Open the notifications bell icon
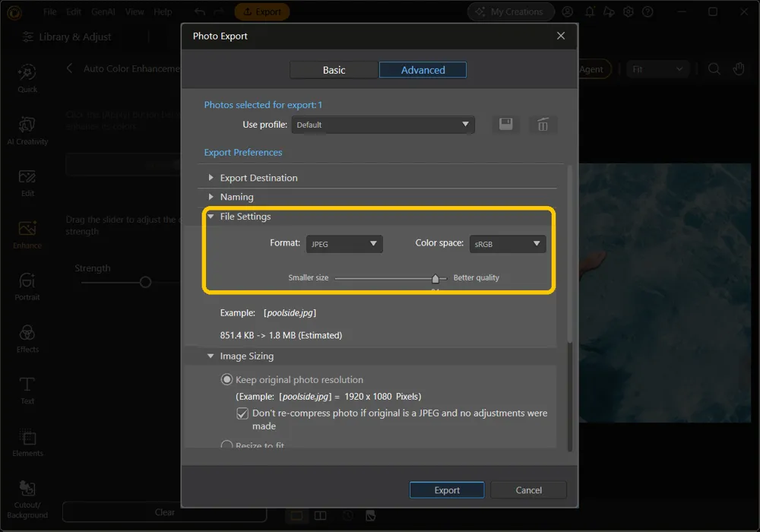760x532 pixels. (x=590, y=11)
